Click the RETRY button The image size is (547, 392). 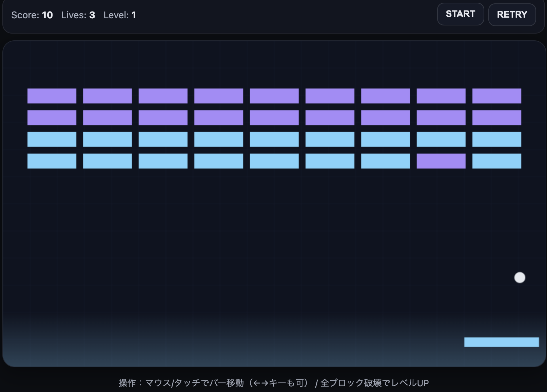click(512, 15)
